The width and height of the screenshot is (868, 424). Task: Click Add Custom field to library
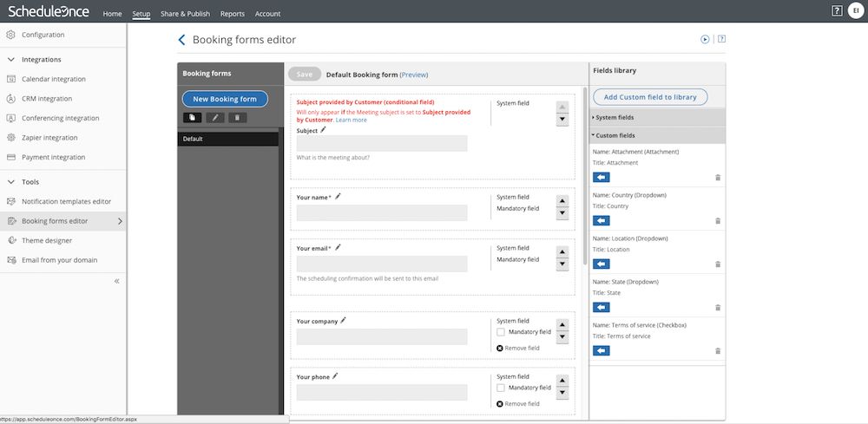pyautogui.click(x=650, y=97)
